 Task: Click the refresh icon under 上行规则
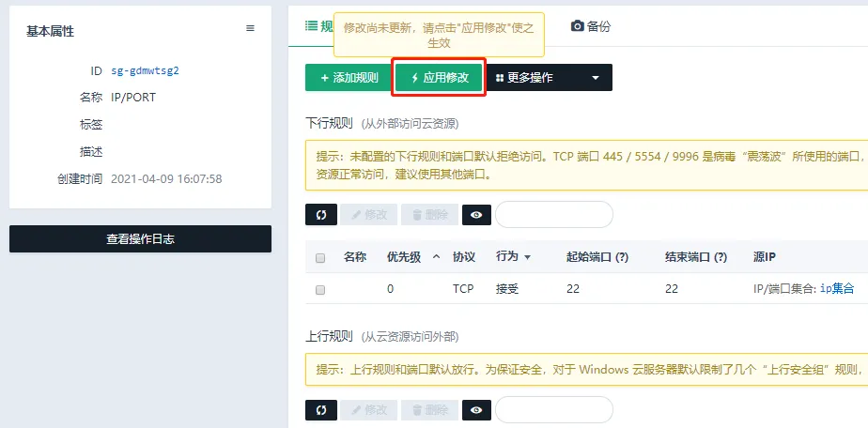pyautogui.click(x=320, y=410)
